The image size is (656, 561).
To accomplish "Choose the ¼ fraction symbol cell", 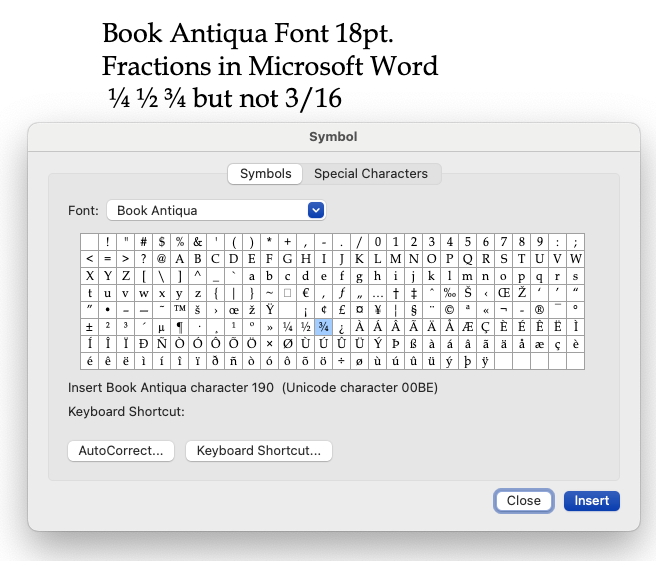I will (287, 327).
